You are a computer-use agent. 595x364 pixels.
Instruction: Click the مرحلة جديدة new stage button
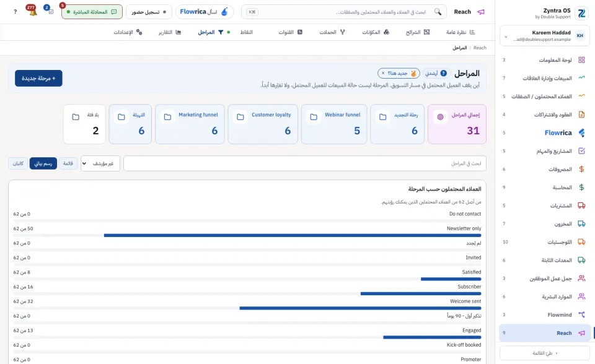(38, 78)
